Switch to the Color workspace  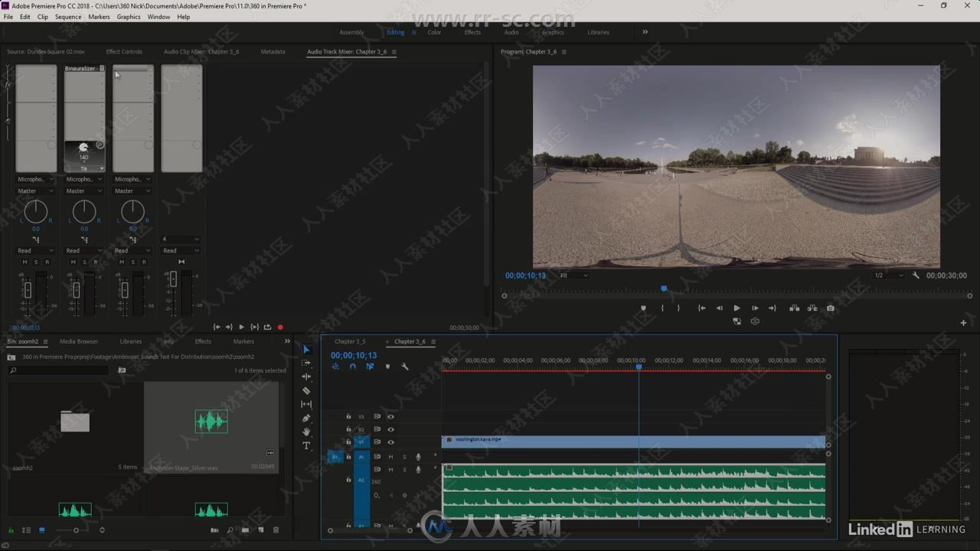coord(434,32)
